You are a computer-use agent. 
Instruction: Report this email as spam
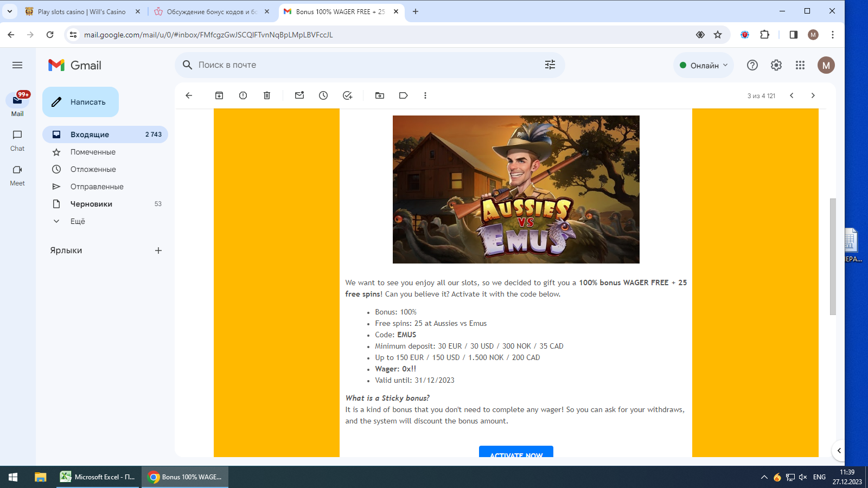tap(243, 95)
